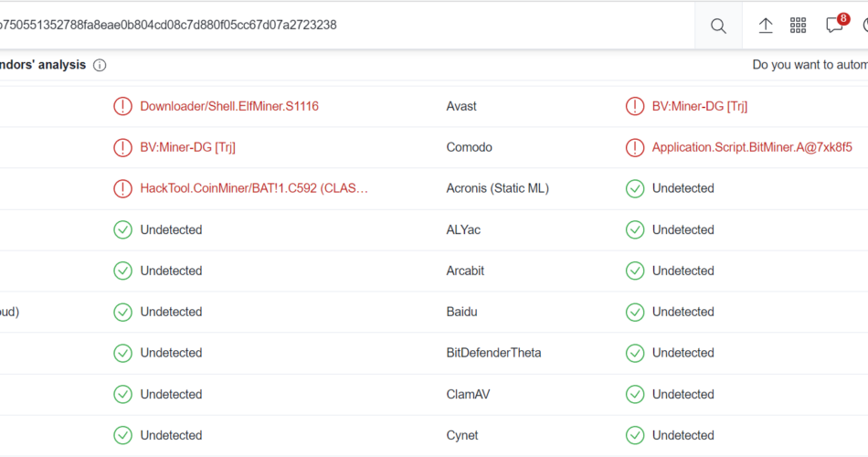The height and width of the screenshot is (457, 868).
Task: Open the apps grid icon
Action: pos(798,26)
